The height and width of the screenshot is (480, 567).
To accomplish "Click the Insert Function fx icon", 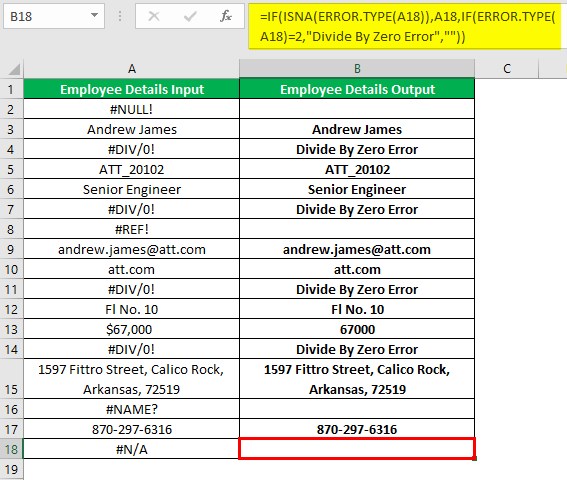I will [226, 16].
